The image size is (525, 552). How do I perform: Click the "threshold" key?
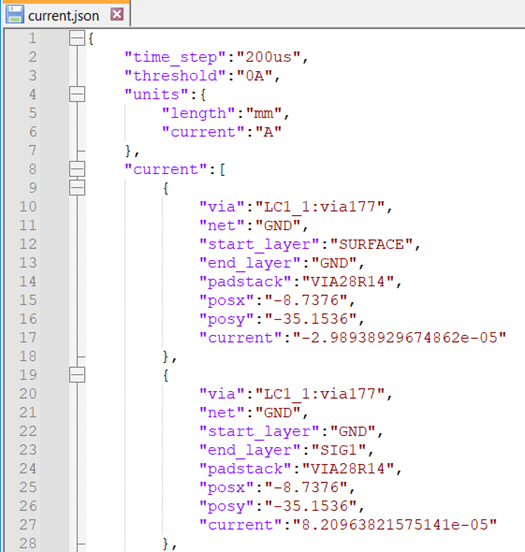click(x=175, y=76)
